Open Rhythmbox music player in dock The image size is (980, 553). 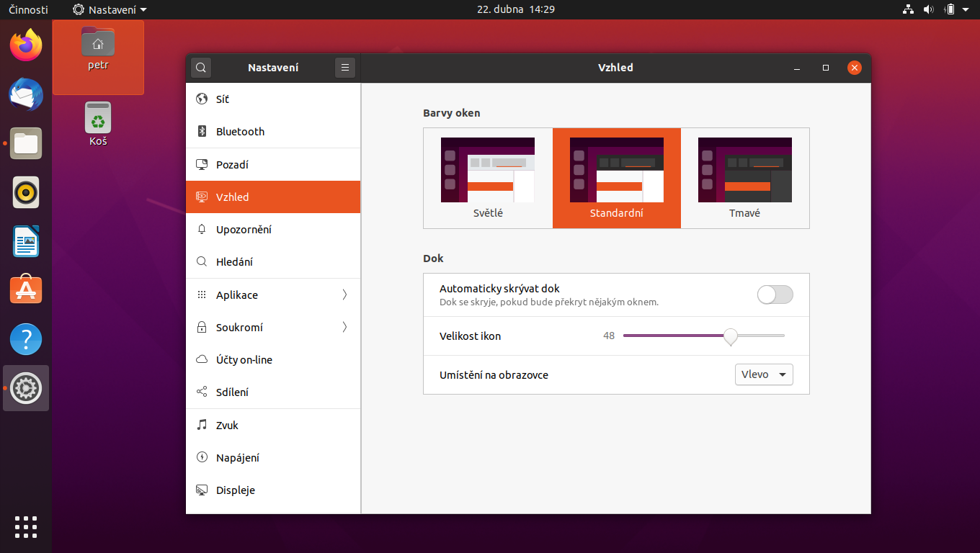point(26,192)
